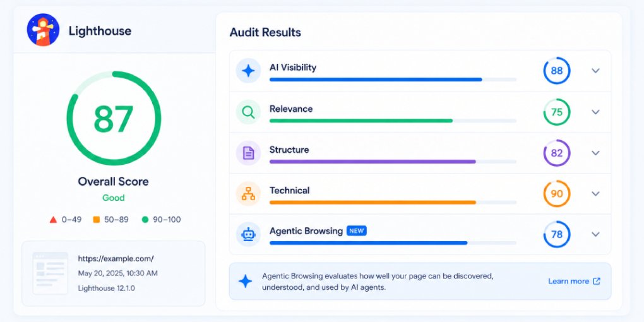Click the Relevance magnifier icon
The height and width of the screenshot is (322, 644).
pos(248,112)
